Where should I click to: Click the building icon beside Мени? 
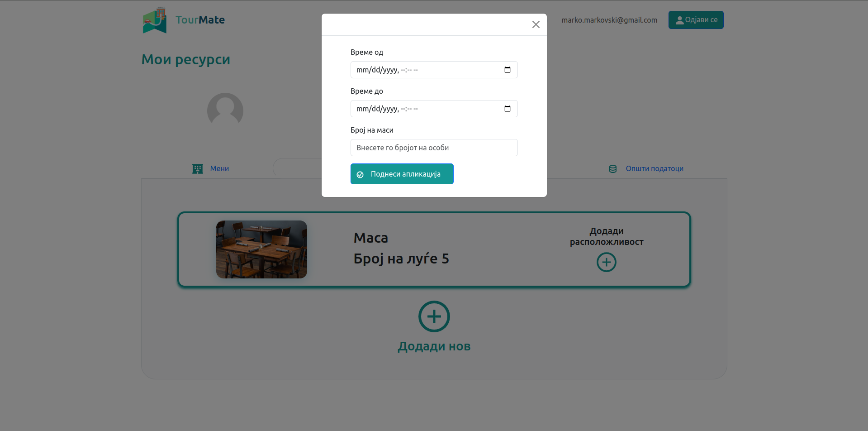tap(198, 169)
